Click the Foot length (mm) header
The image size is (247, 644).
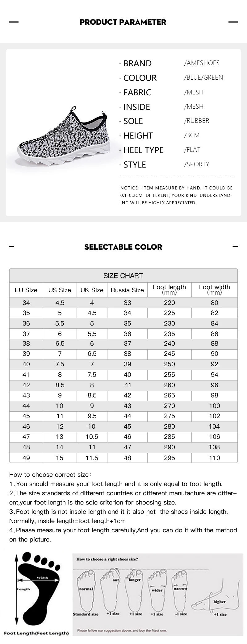click(170, 290)
